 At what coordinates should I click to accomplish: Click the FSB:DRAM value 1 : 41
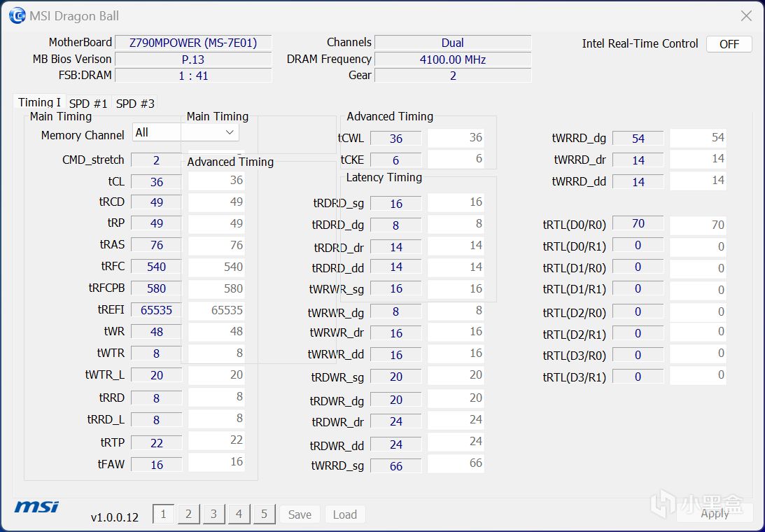[x=193, y=76]
